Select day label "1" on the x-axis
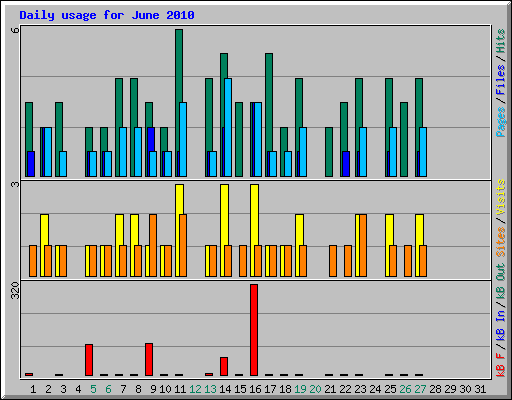Image resolution: width=512 pixels, height=400 pixels. coord(33,389)
